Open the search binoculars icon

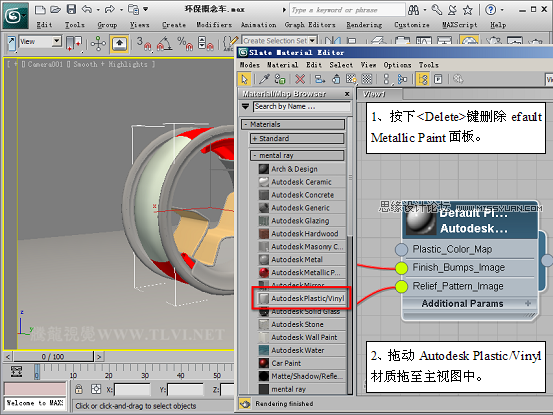[413, 10]
